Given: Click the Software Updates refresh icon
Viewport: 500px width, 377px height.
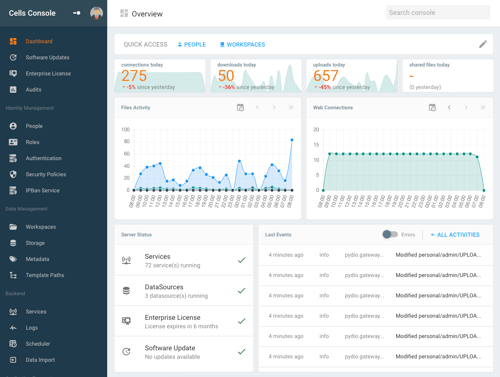Looking at the screenshot, I should 13,57.
